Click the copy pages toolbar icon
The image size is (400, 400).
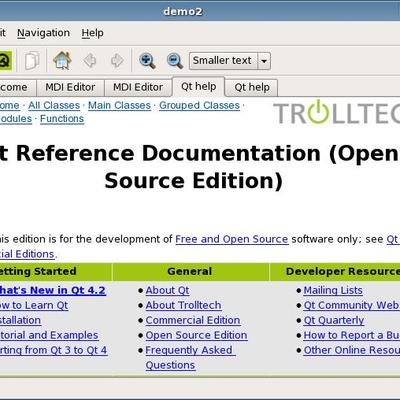tap(32, 61)
